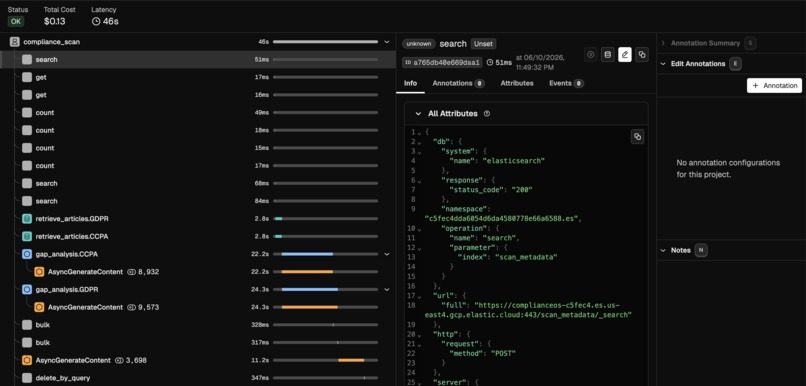Click the help icon next to All Attributes

point(487,114)
